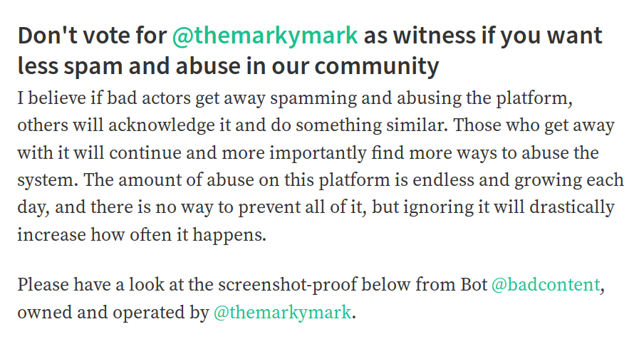
Task: Click the words "Don't vote for" in the heading
Action: click(91, 36)
